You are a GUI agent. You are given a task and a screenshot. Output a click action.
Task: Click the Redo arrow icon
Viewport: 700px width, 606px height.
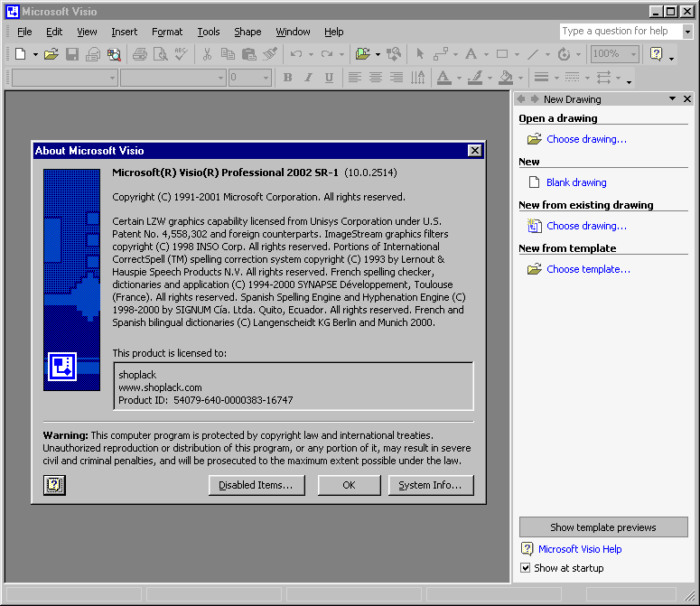pyautogui.click(x=327, y=54)
